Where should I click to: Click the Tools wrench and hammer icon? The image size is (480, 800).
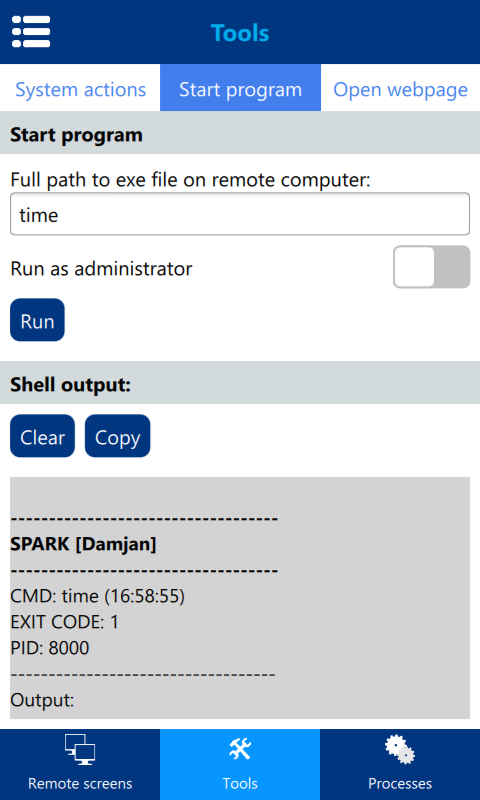pyautogui.click(x=240, y=749)
